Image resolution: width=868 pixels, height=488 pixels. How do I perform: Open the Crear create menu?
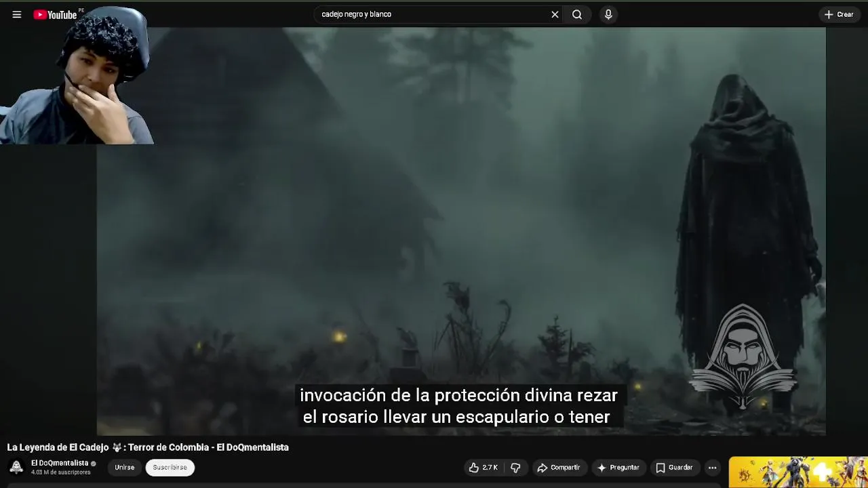[x=839, y=14]
